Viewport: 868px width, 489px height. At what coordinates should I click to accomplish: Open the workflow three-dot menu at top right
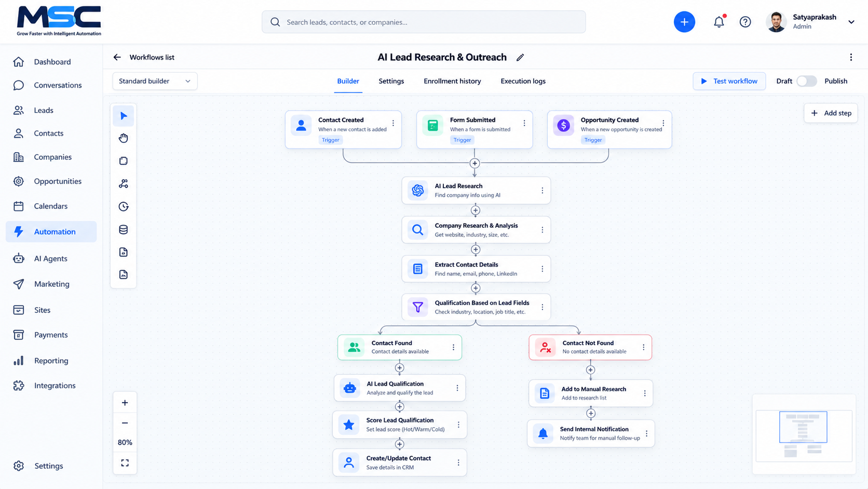[851, 57]
